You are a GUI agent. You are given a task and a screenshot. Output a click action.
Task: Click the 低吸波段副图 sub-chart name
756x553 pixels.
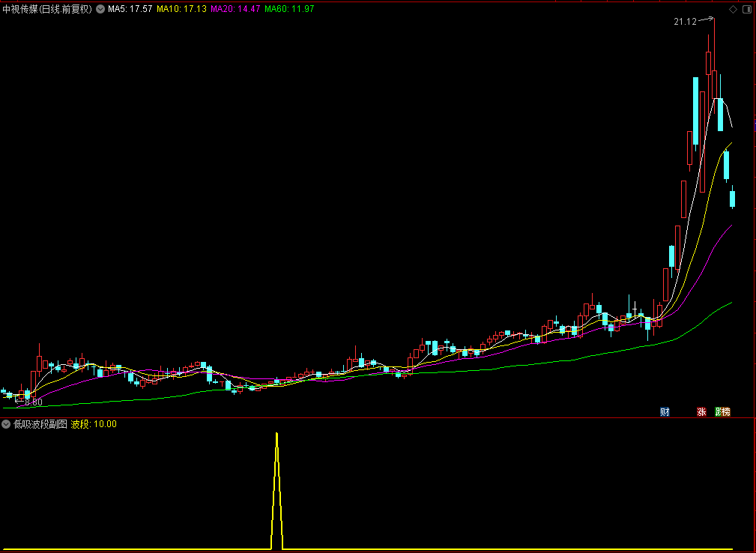40,424
